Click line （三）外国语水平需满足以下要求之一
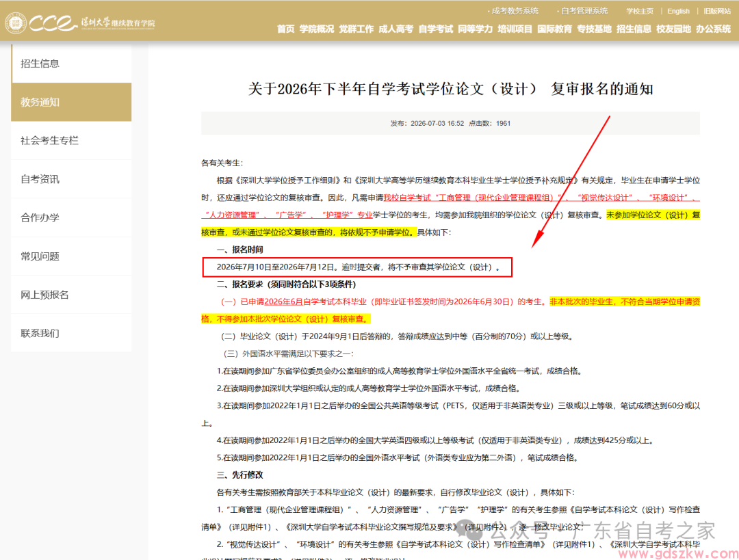Viewport: 739px width, 560px height. click(287, 354)
